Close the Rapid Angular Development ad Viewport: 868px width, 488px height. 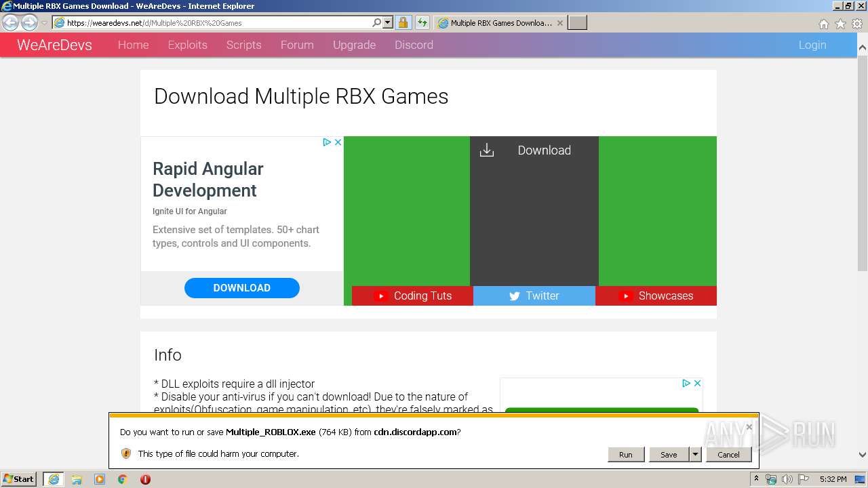point(338,142)
